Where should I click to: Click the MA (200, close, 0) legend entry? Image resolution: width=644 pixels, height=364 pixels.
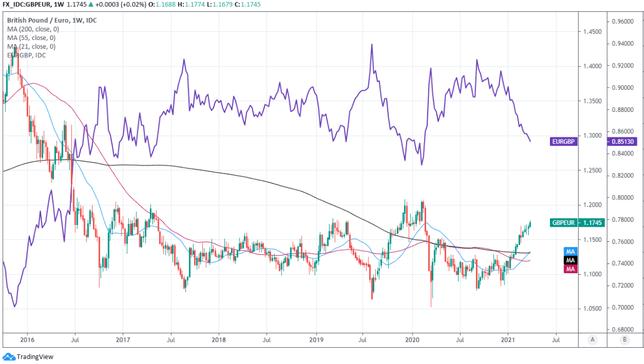33,29
